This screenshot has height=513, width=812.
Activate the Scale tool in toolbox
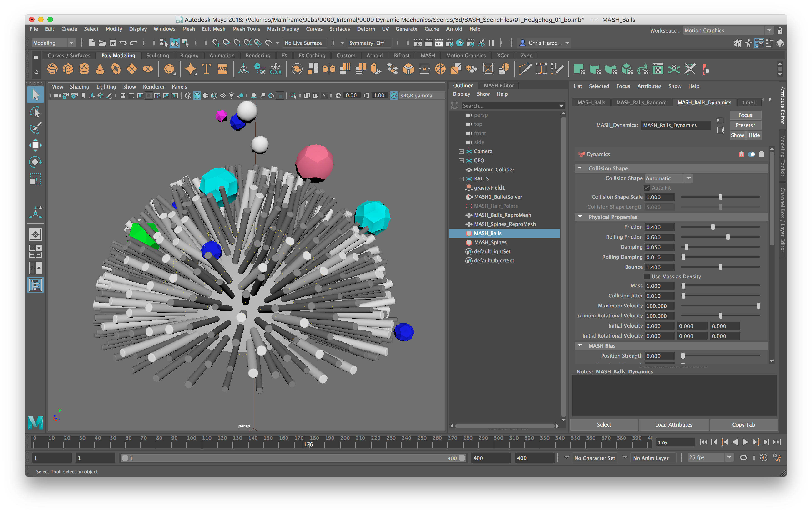coord(35,179)
